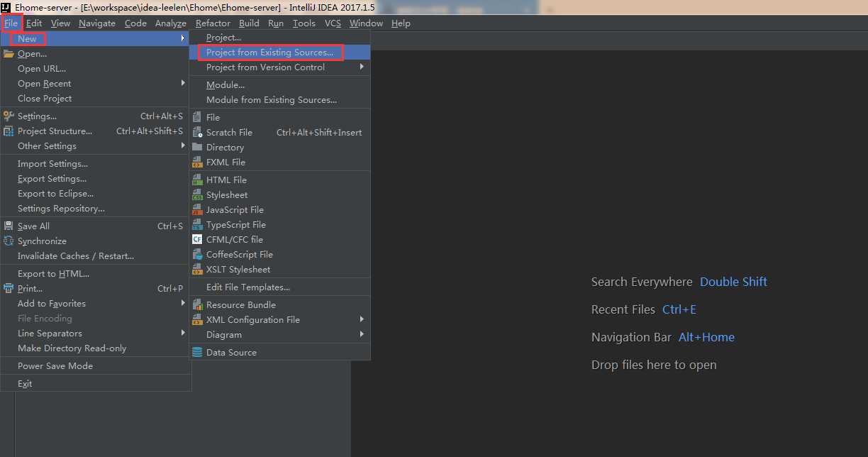
Task: Click the Save All disk icon
Action: (x=9, y=226)
